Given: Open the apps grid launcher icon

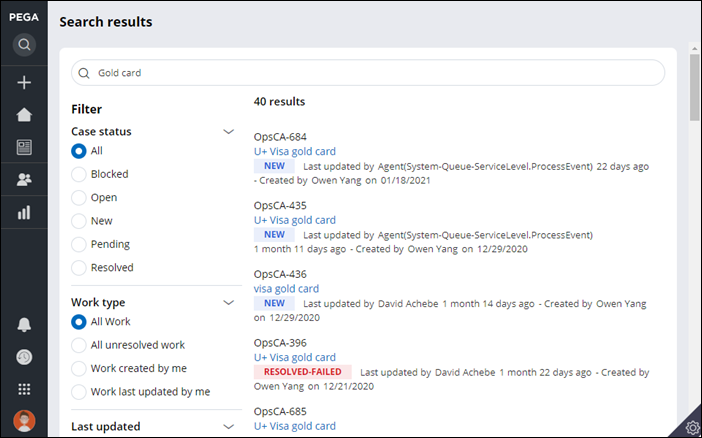Looking at the screenshot, I should pos(24,389).
